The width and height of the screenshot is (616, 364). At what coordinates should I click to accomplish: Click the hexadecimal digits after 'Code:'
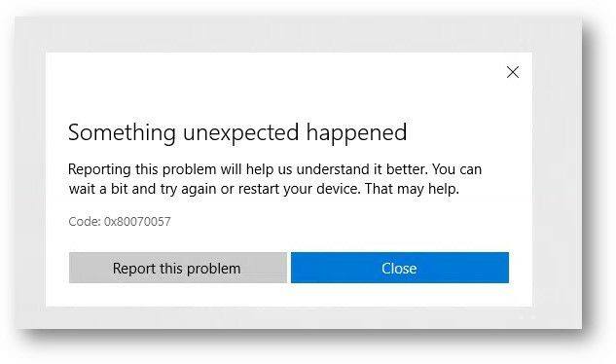137,221
